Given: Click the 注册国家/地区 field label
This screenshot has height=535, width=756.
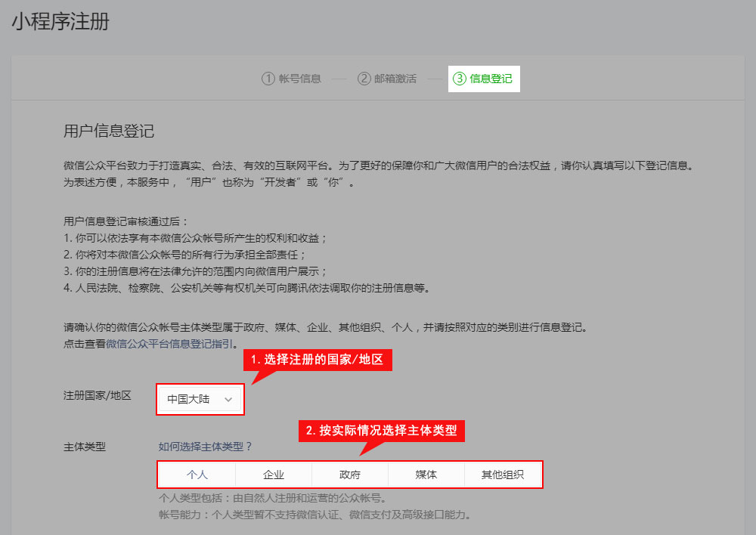Looking at the screenshot, I should [x=98, y=396].
